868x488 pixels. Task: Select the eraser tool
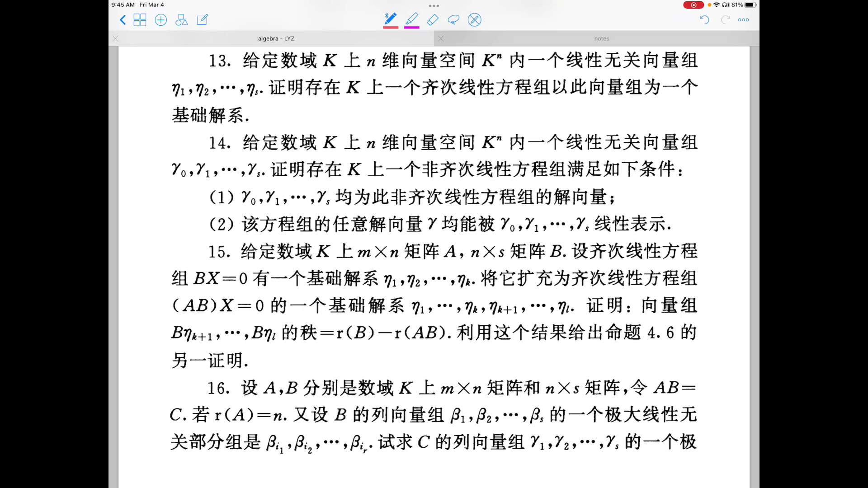point(433,20)
